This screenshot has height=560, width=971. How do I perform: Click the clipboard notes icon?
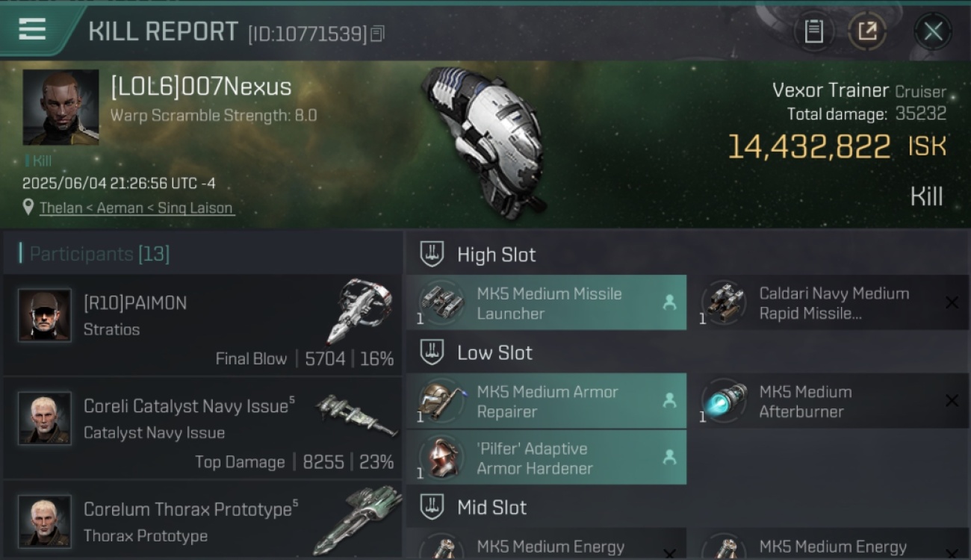(x=813, y=31)
